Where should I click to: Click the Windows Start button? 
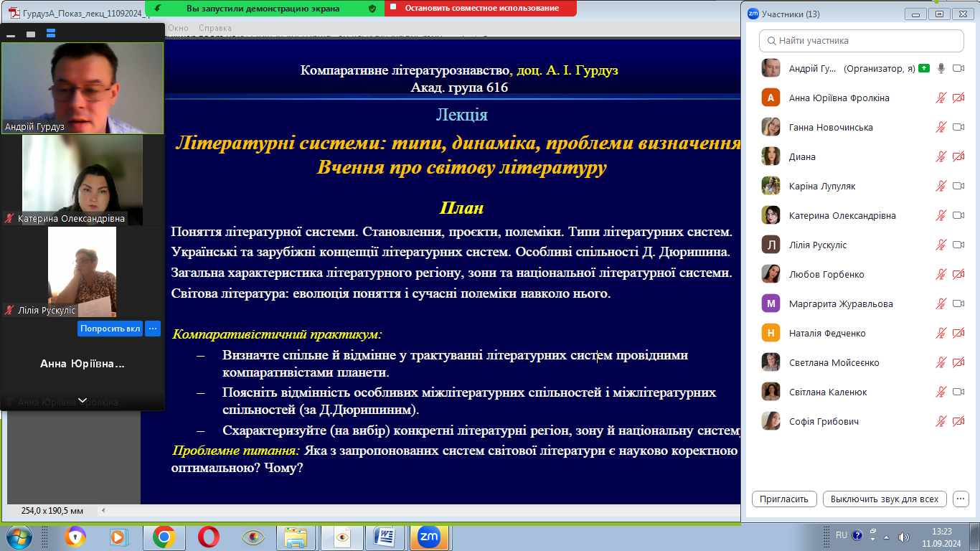coord(19,537)
